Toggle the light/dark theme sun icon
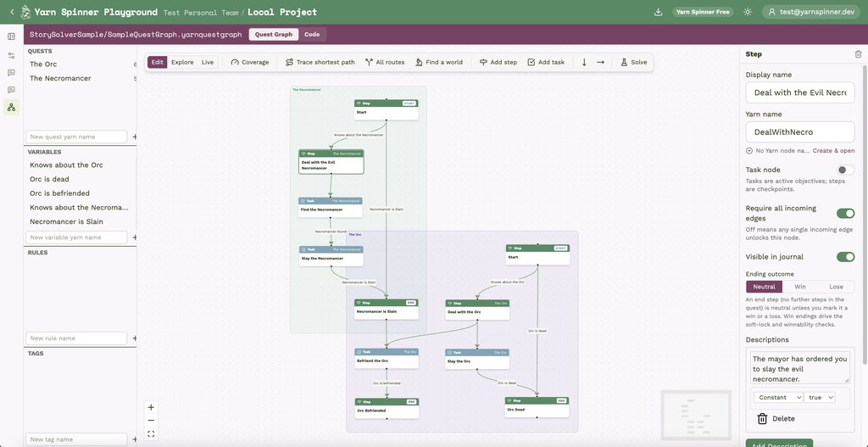The height and width of the screenshot is (447, 868). pos(748,12)
